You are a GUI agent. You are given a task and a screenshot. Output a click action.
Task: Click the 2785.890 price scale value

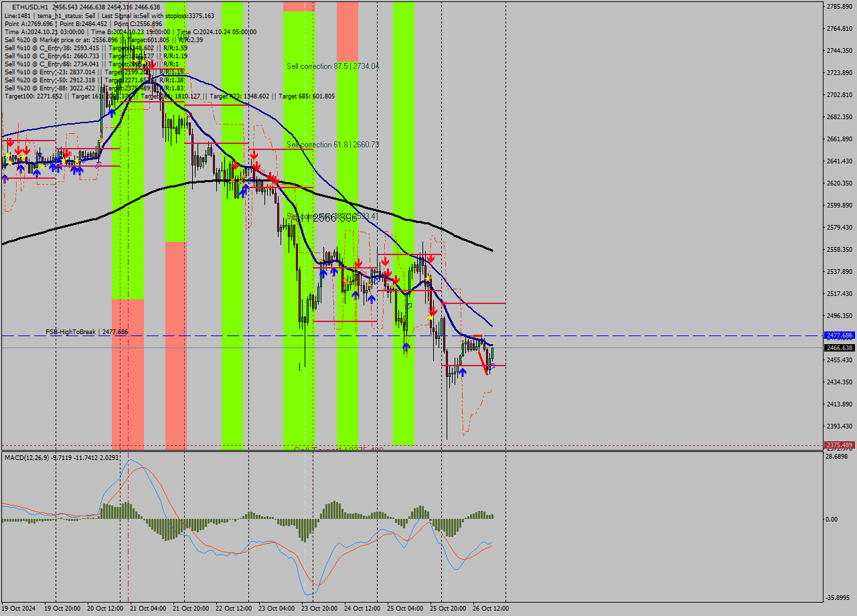coord(840,6)
